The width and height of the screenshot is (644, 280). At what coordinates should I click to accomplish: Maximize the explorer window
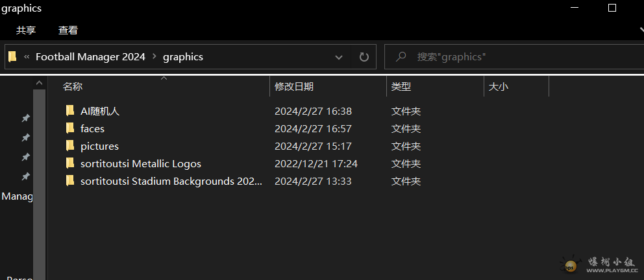612,8
